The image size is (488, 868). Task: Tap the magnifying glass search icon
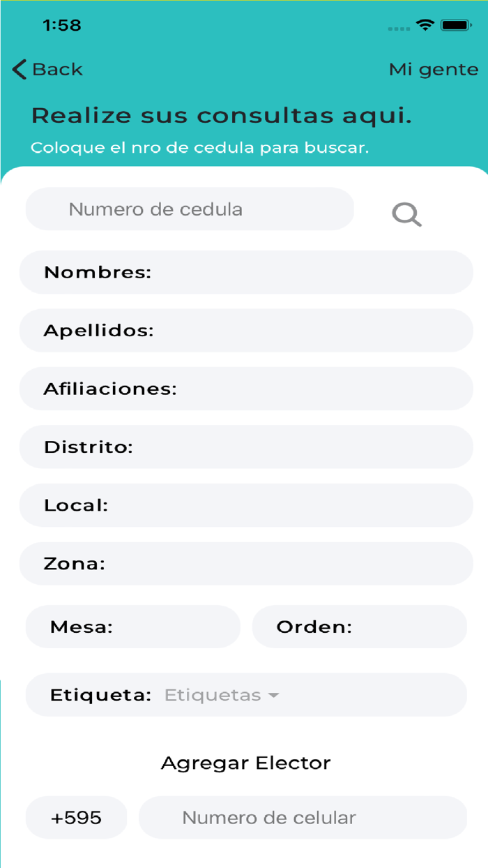click(x=406, y=214)
